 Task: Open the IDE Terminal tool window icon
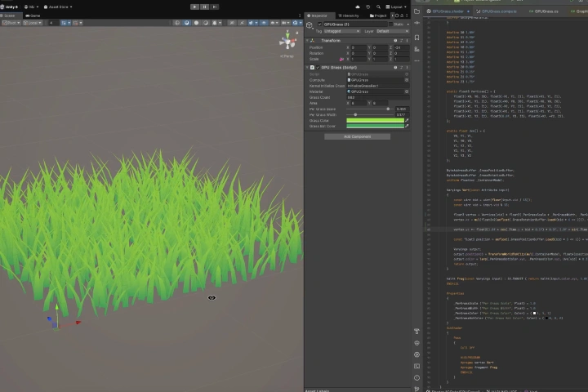(x=416, y=366)
